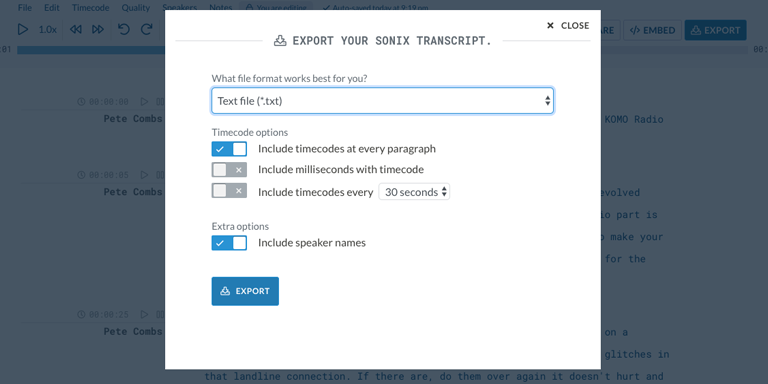768x384 pixels.
Task: Disable the include speaker names switch
Action: pos(229,243)
